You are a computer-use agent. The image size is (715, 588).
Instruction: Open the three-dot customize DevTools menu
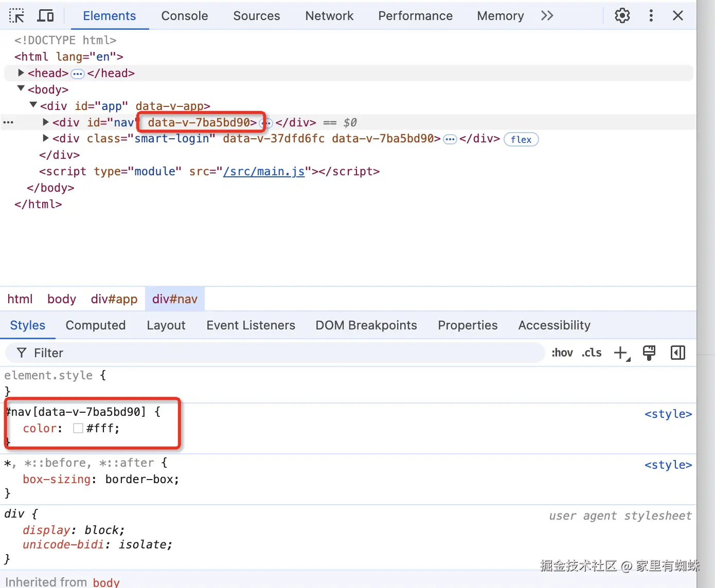651,16
